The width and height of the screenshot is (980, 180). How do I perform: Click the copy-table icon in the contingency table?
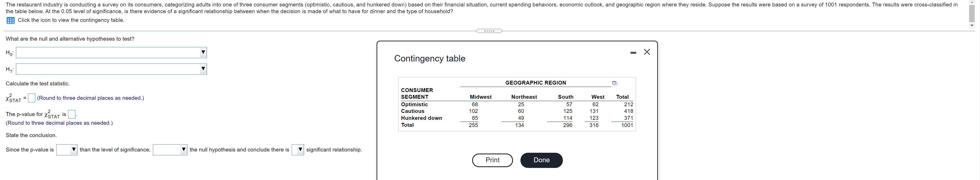point(615,83)
